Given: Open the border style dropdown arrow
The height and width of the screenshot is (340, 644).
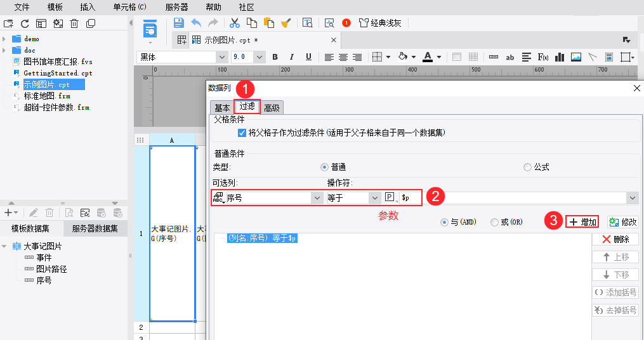Looking at the screenshot, I should coord(388,58).
